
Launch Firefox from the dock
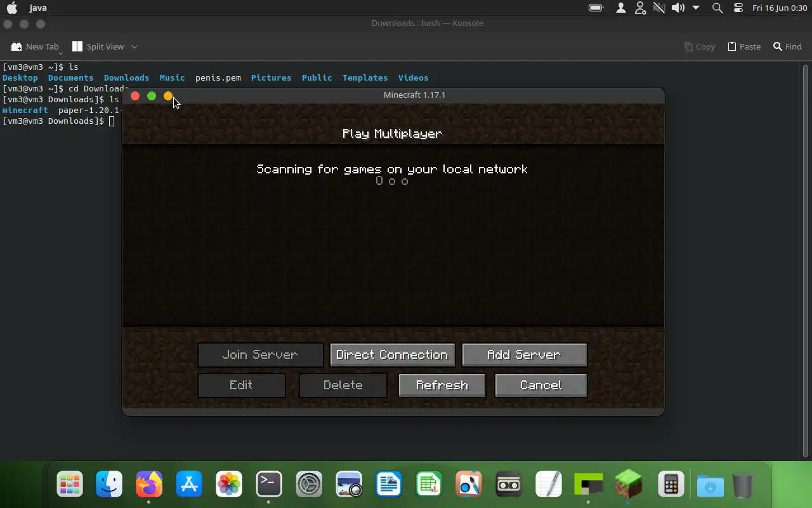coord(149,485)
